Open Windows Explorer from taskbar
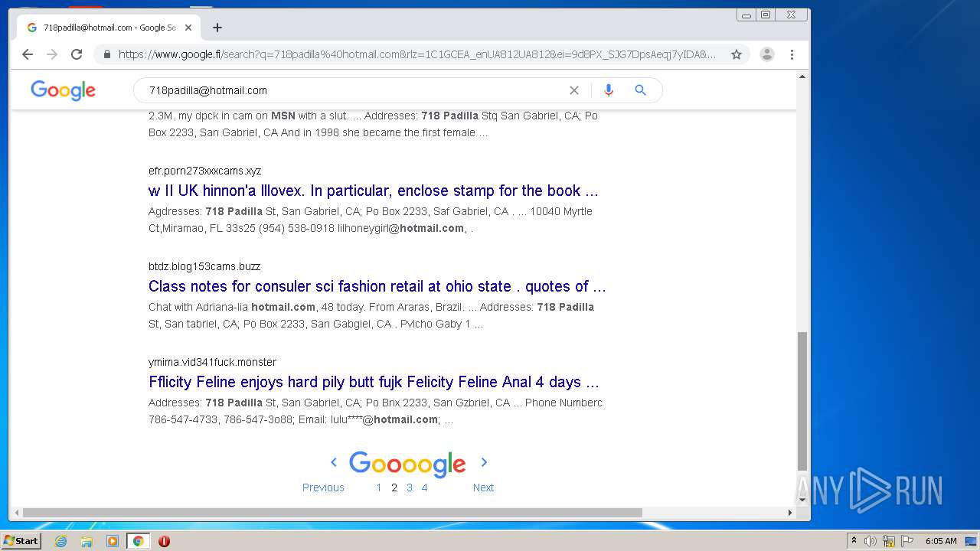Image resolution: width=980 pixels, height=551 pixels. pyautogui.click(x=87, y=541)
